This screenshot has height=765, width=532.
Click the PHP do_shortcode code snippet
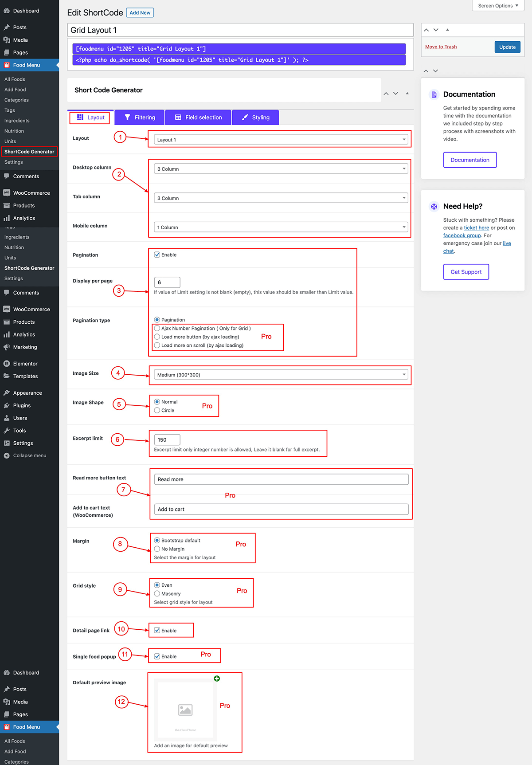[239, 60]
